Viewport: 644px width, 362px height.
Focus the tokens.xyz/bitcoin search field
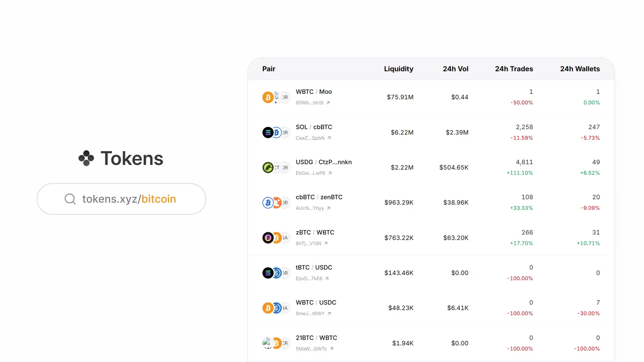[129, 199]
